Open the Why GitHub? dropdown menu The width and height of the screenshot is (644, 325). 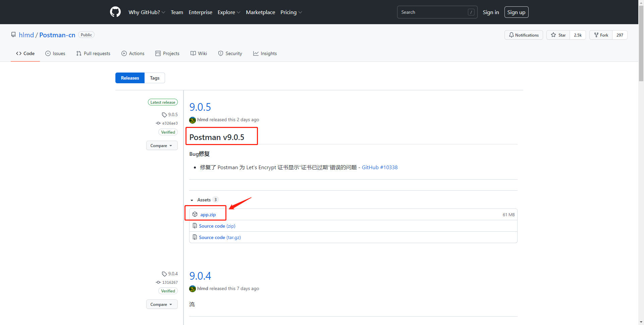click(147, 12)
